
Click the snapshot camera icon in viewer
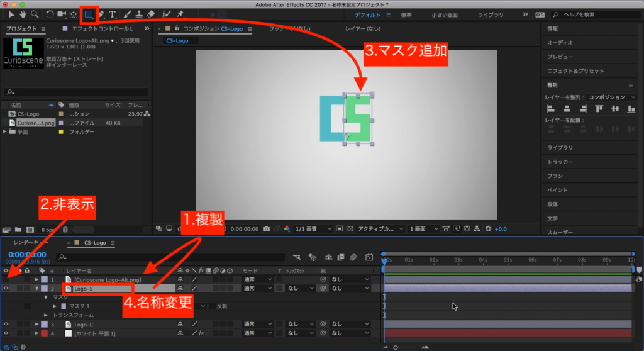click(x=267, y=229)
